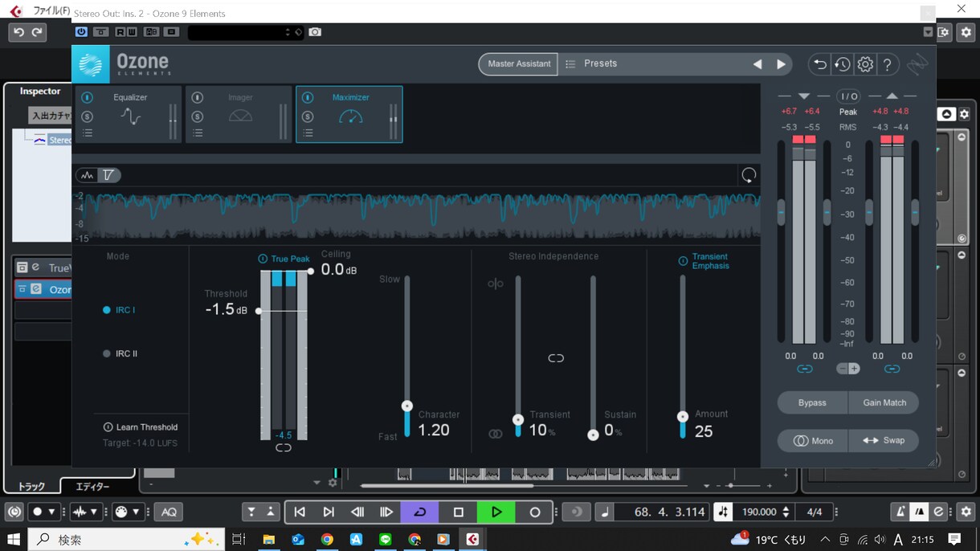Launch Master Assistant

(x=519, y=64)
